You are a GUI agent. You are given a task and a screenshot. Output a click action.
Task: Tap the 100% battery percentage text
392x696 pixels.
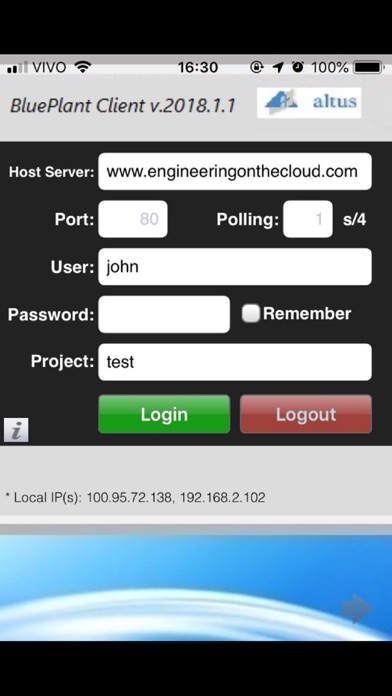[x=330, y=67]
